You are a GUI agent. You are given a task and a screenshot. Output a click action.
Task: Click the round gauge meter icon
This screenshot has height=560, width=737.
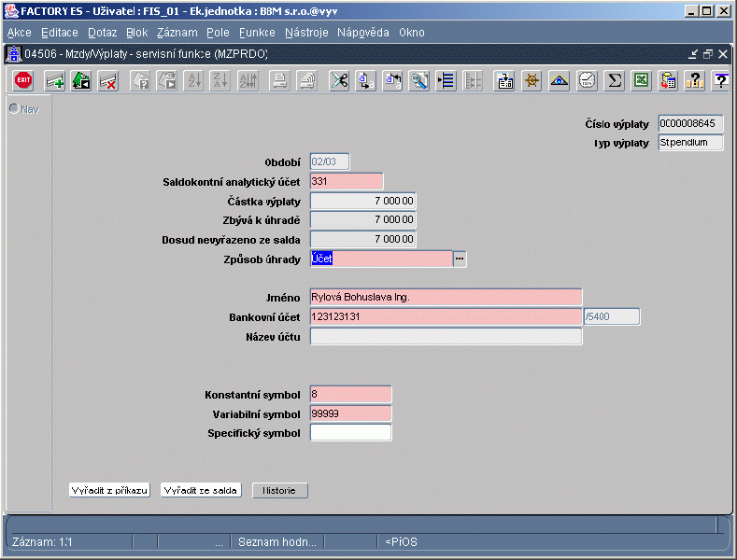coord(587,80)
